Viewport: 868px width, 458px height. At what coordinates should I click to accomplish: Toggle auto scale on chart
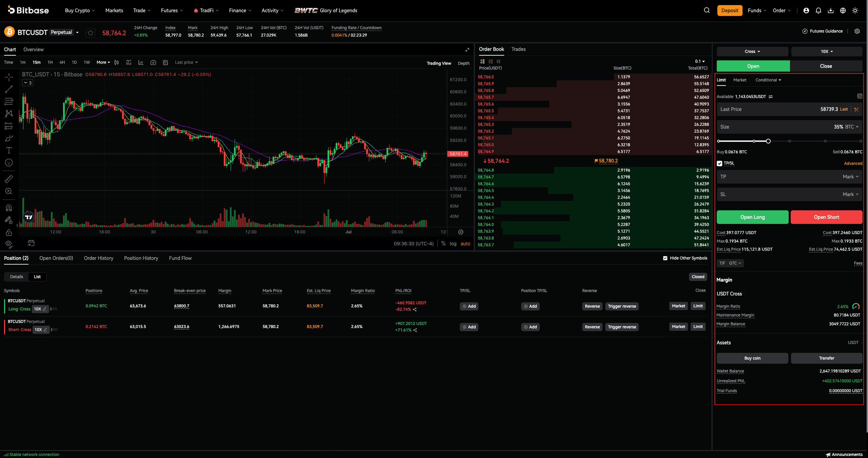pos(465,244)
